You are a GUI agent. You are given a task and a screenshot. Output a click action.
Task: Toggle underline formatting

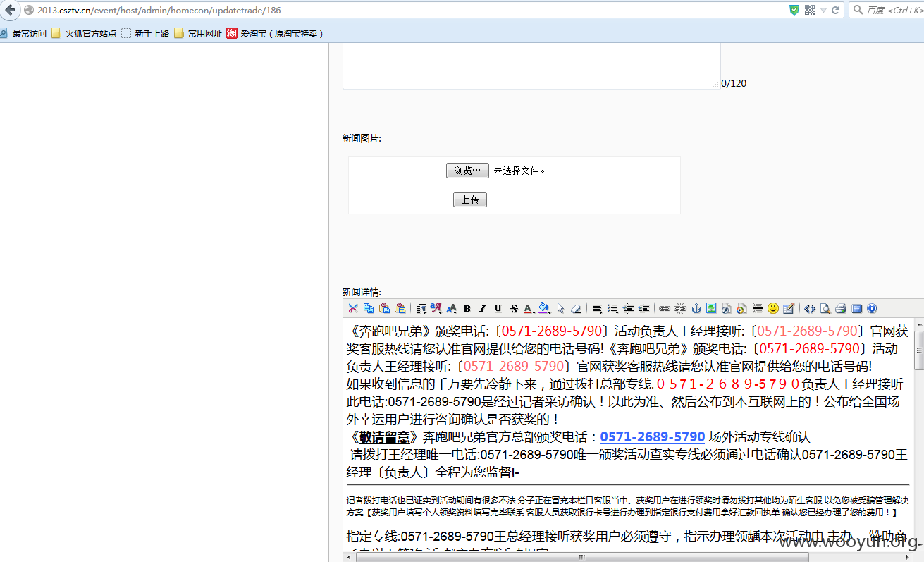(498, 308)
